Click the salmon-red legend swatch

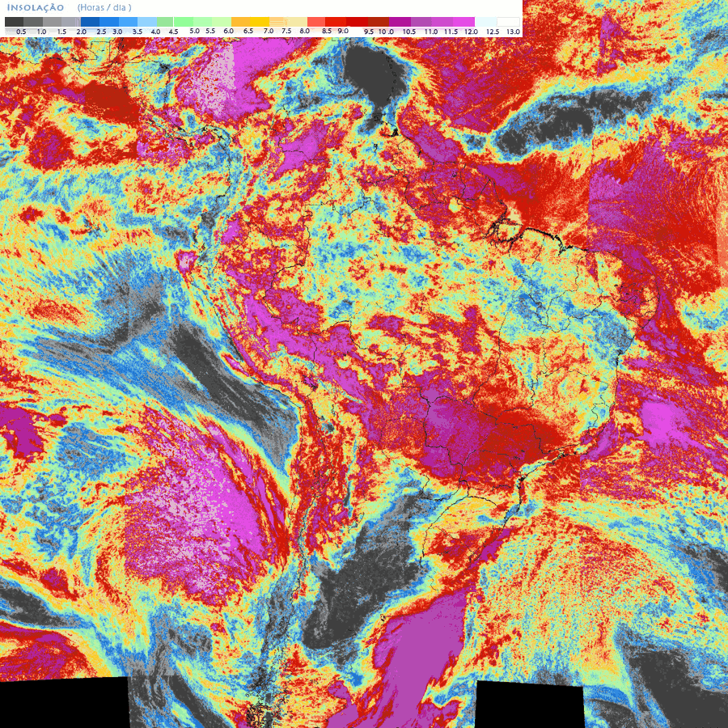pos(316,21)
